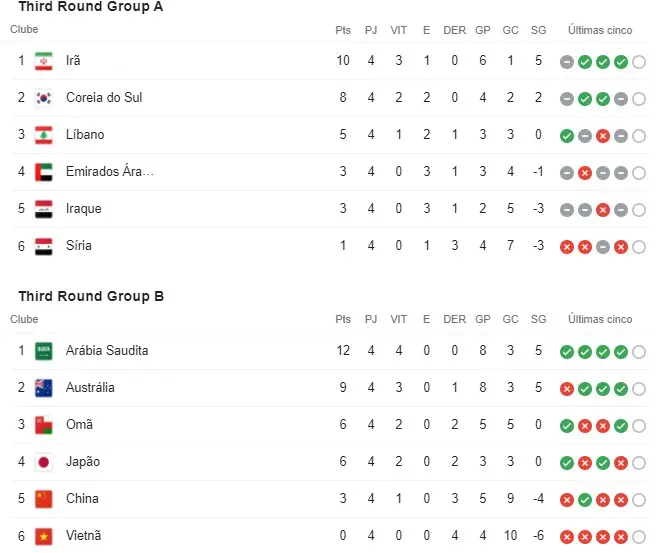Image resolution: width=663 pixels, height=553 pixels.
Task: Click the Saudi Arabia flag icon
Action: click(x=44, y=351)
